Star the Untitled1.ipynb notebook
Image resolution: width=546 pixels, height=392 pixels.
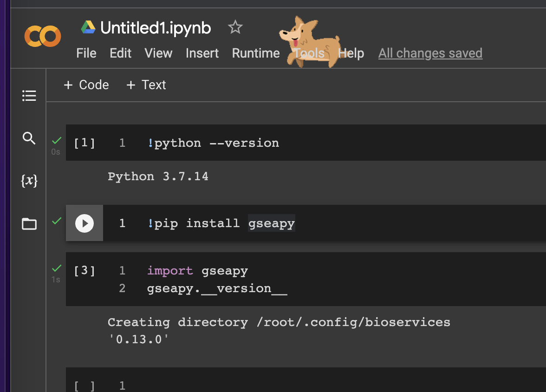(x=235, y=27)
